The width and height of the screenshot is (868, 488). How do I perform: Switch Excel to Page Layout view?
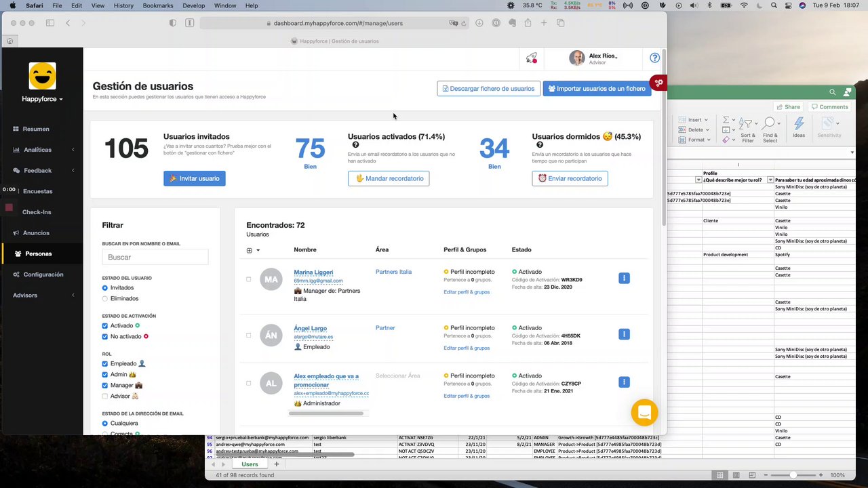736,475
